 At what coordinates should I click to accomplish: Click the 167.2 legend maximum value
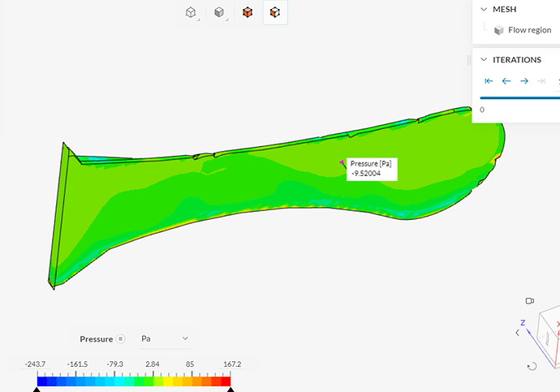click(x=232, y=364)
